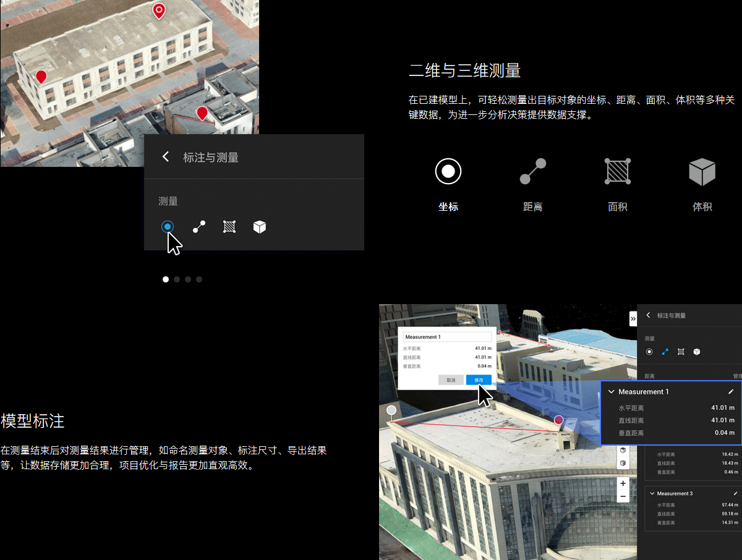
Task: Zoom in with the plus button
Action: click(x=623, y=483)
